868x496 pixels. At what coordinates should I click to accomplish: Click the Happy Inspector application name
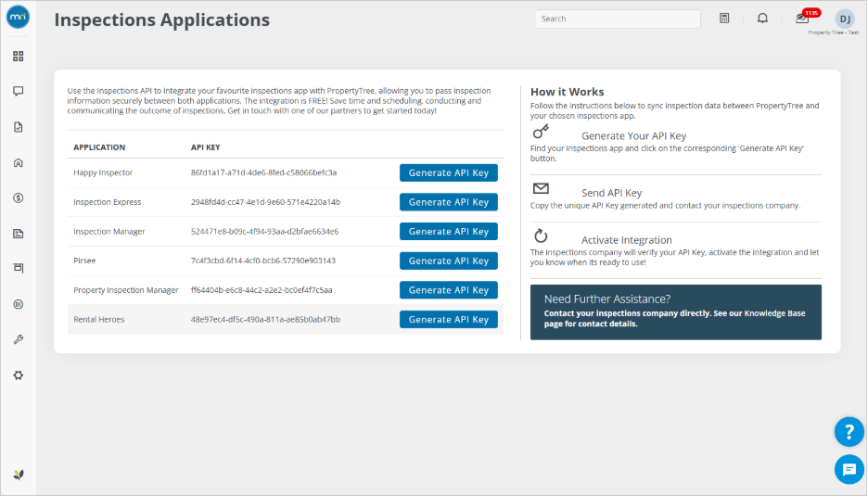(x=103, y=172)
